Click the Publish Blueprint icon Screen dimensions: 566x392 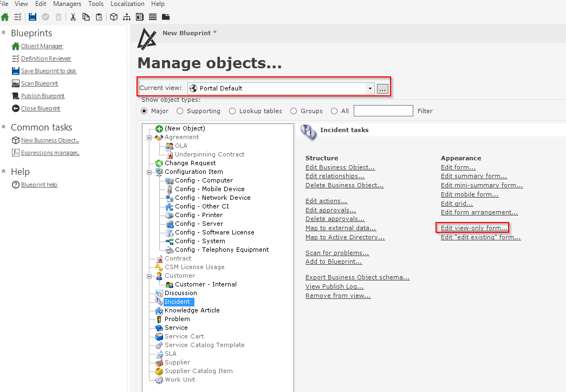[16, 96]
